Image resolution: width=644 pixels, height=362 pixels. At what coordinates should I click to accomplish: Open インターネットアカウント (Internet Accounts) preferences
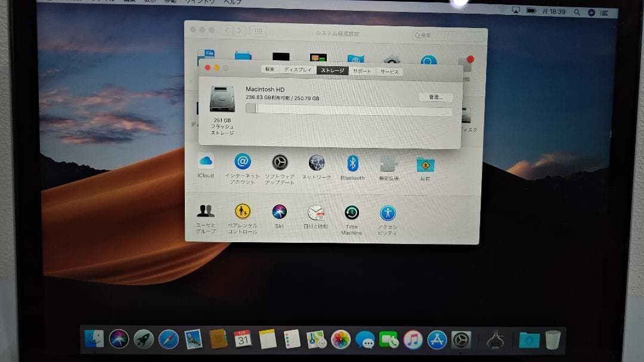tap(243, 161)
